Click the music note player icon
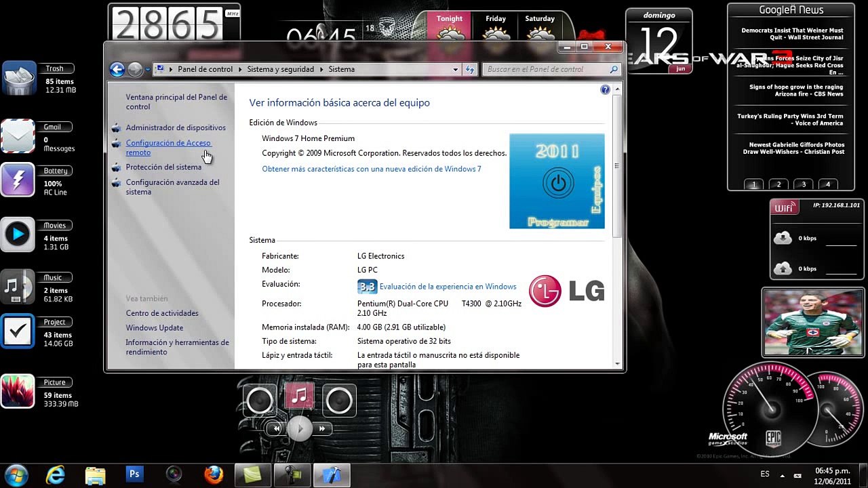Viewport: 868px width, 488px height. pyautogui.click(x=299, y=396)
